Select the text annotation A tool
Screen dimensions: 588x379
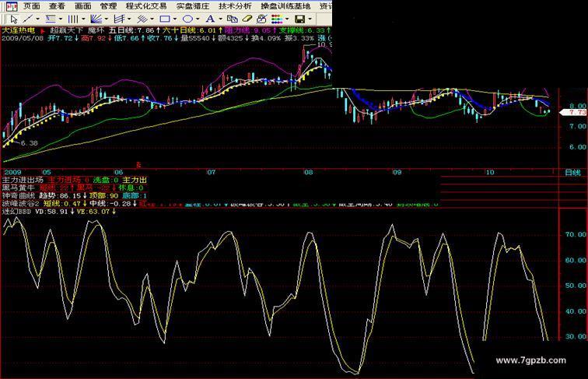(210, 19)
